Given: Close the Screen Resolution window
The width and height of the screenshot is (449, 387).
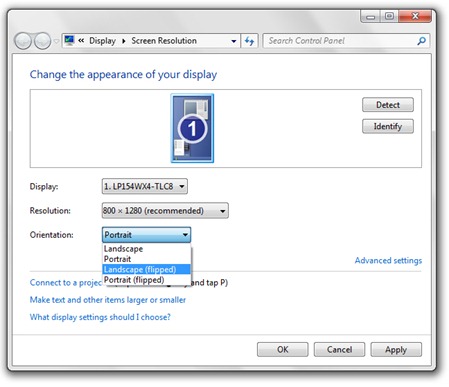Looking at the screenshot, I should pos(415,16).
